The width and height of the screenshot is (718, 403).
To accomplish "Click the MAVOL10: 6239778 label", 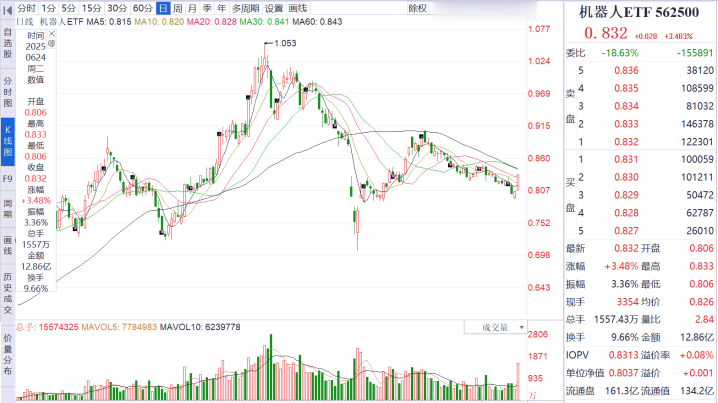I will click(x=200, y=327).
